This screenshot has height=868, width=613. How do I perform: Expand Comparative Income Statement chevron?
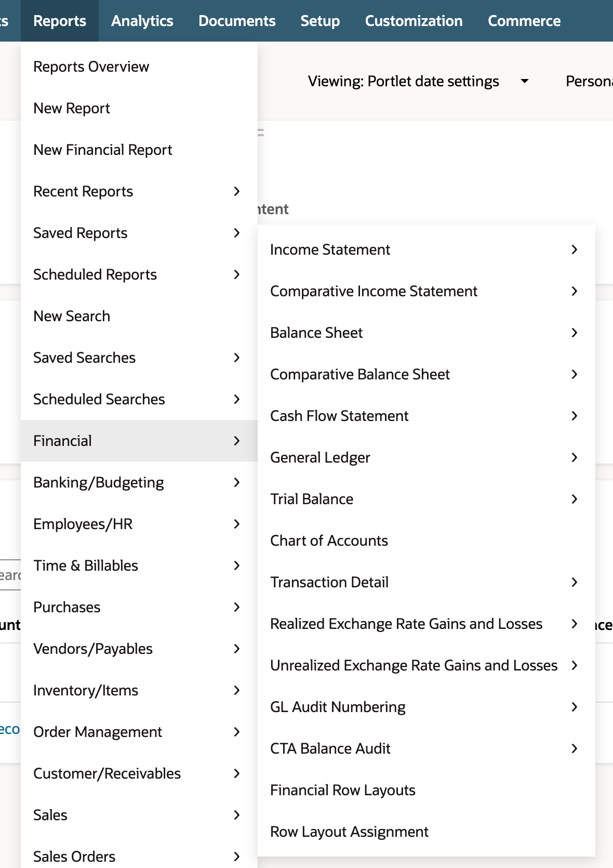click(x=575, y=291)
